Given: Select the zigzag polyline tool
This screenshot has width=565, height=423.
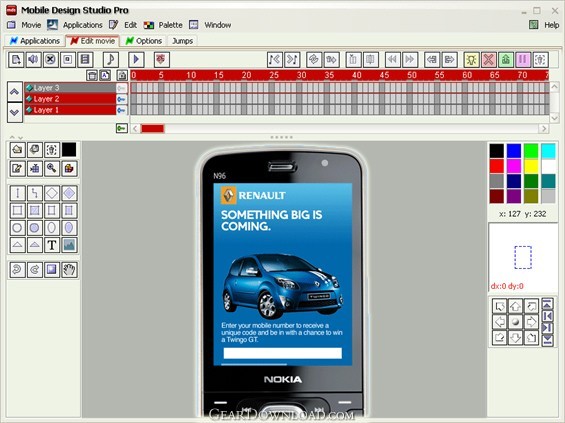Looking at the screenshot, I should (x=35, y=193).
